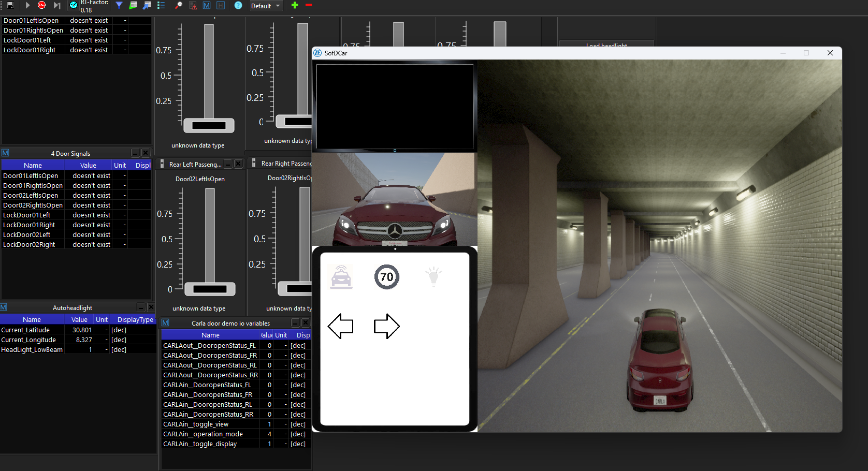Enable the headlight bulb toggle on tablet
The height and width of the screenshot is (471, 868).
(433, 277)
